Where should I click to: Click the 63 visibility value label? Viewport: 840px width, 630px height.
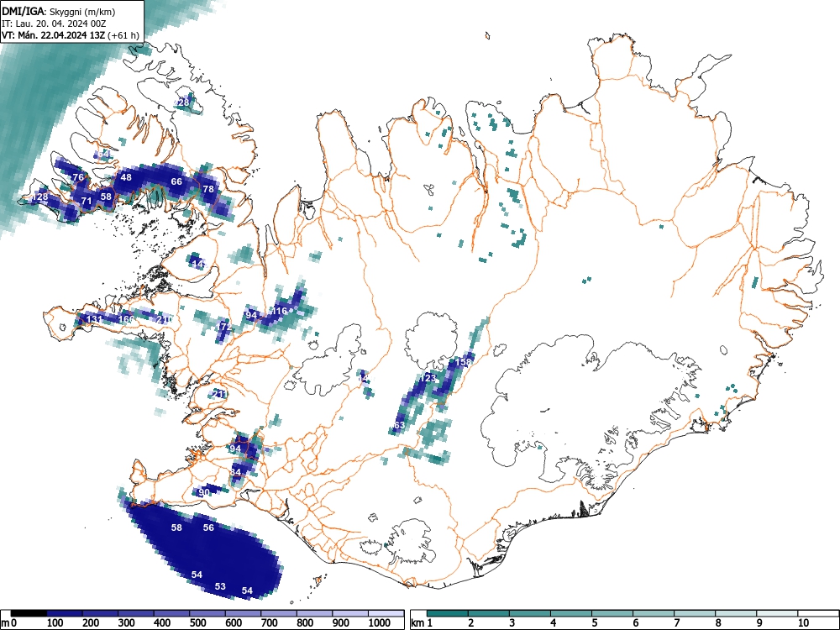[x=400, y=425]
